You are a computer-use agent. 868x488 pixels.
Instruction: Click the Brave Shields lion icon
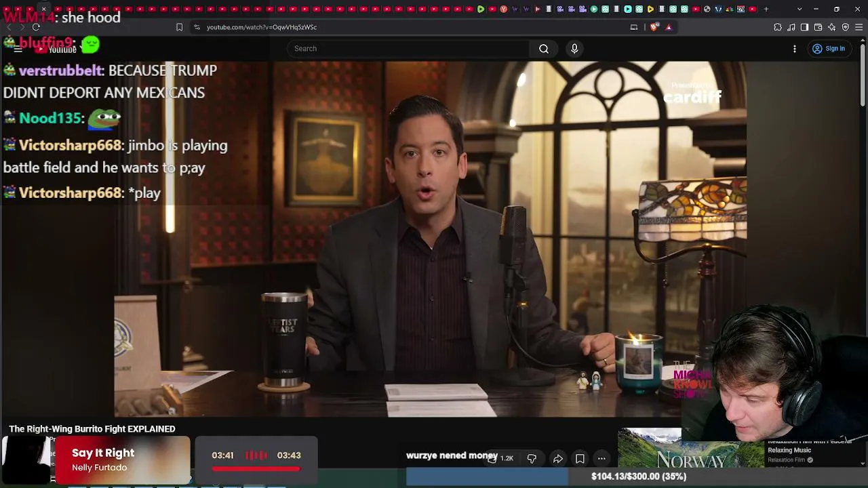654,27
